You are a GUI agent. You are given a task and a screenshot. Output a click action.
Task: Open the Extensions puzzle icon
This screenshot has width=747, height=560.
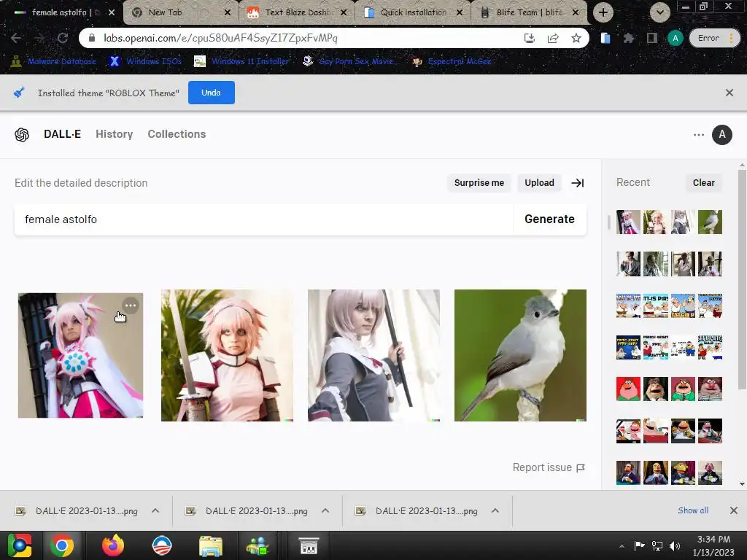point(628,38)
